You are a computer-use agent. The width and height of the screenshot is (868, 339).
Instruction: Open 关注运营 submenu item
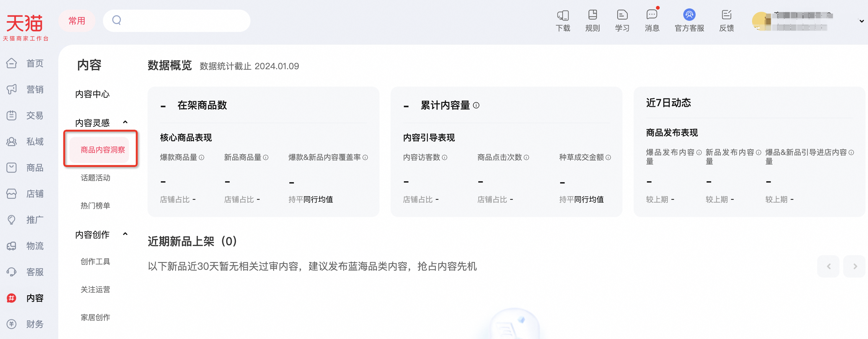[95, 289]
